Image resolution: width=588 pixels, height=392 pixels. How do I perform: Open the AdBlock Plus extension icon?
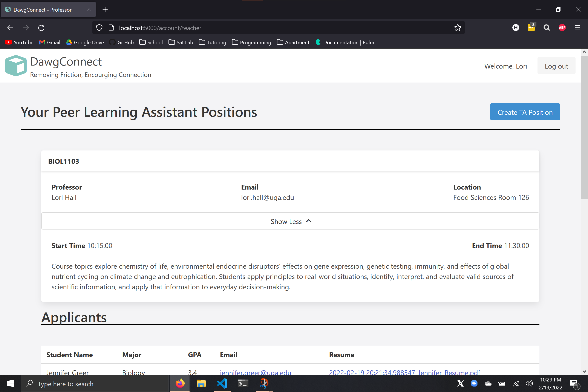(562, 28)
